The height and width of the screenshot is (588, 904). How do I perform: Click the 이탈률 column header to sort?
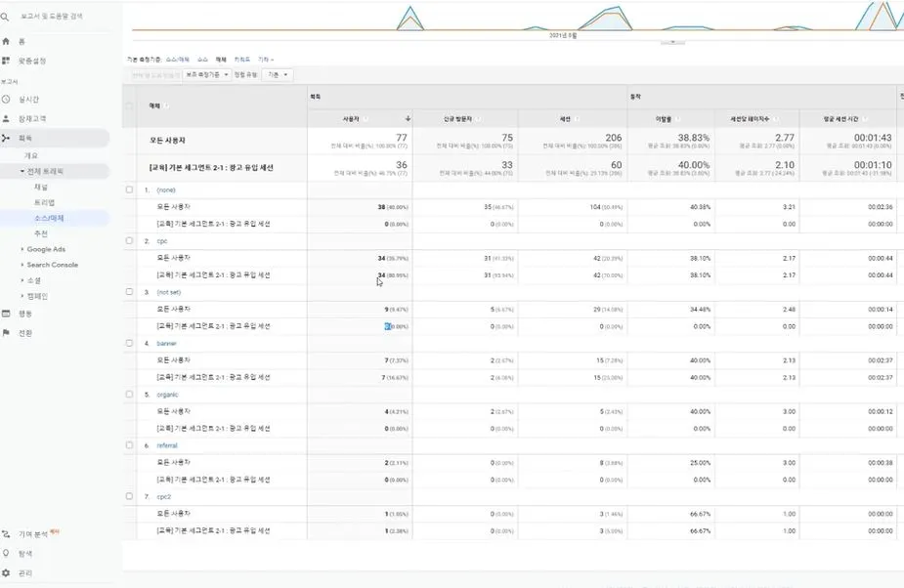coord(663,119)
